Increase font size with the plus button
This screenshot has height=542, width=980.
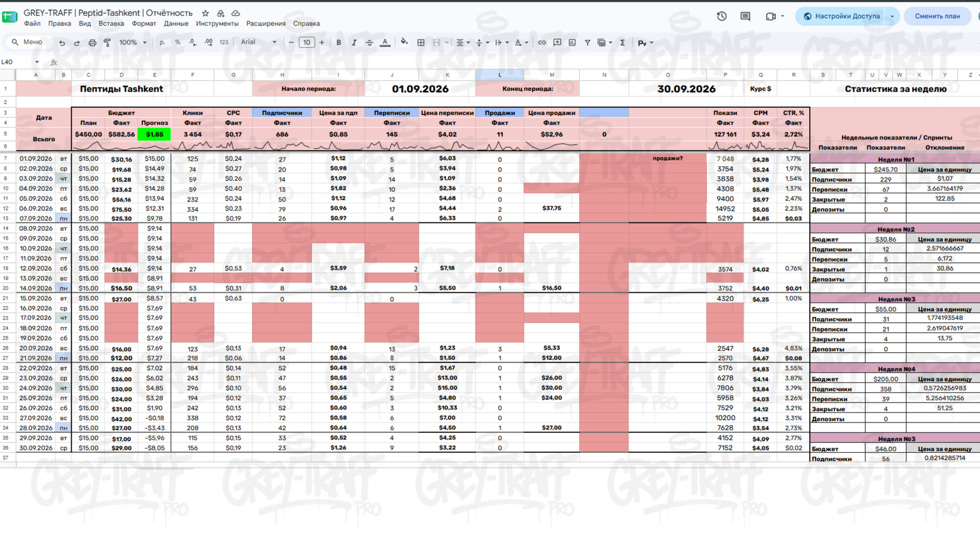click(x=322, y=43)
